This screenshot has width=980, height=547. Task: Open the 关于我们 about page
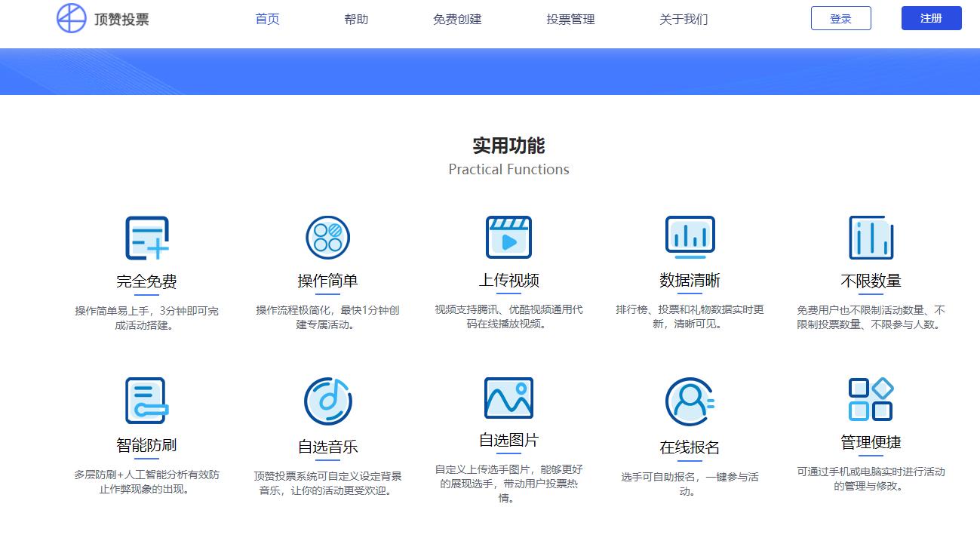(682, 19)
